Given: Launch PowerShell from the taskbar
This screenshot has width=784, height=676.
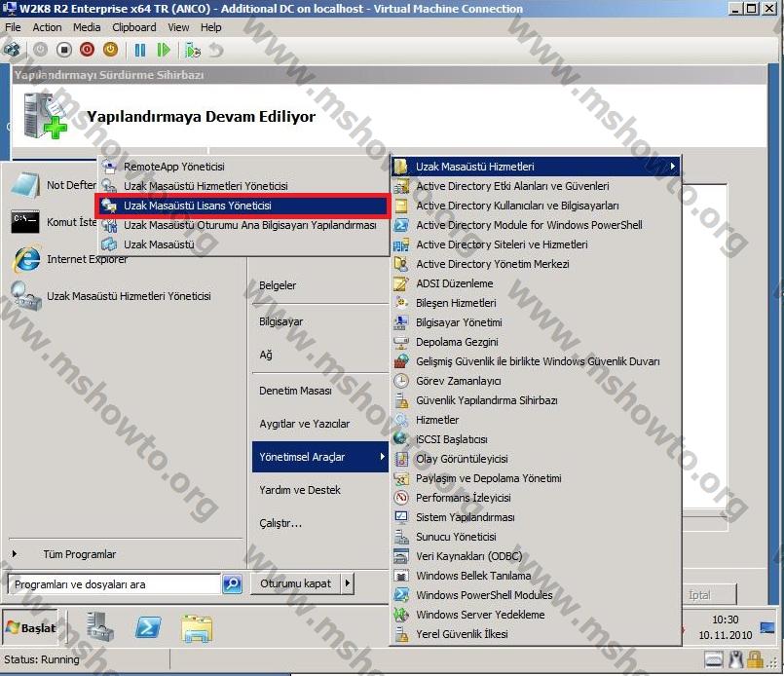Looking at the screenshot, I should [x=148, y=628].
